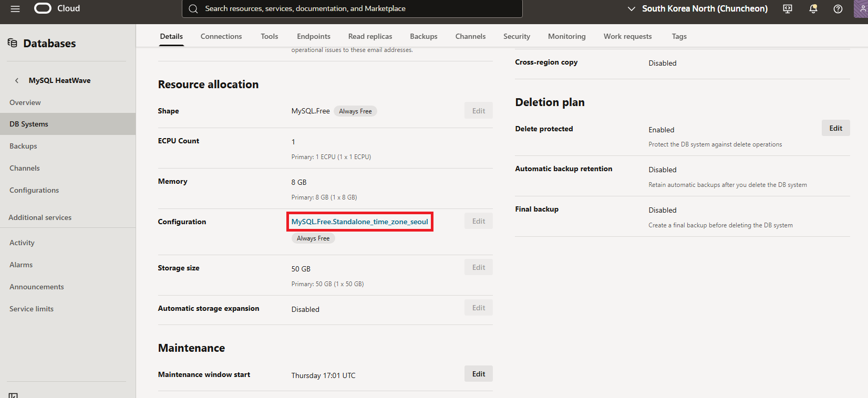Click Edit for Automatic storage expansion

point(478,308)
